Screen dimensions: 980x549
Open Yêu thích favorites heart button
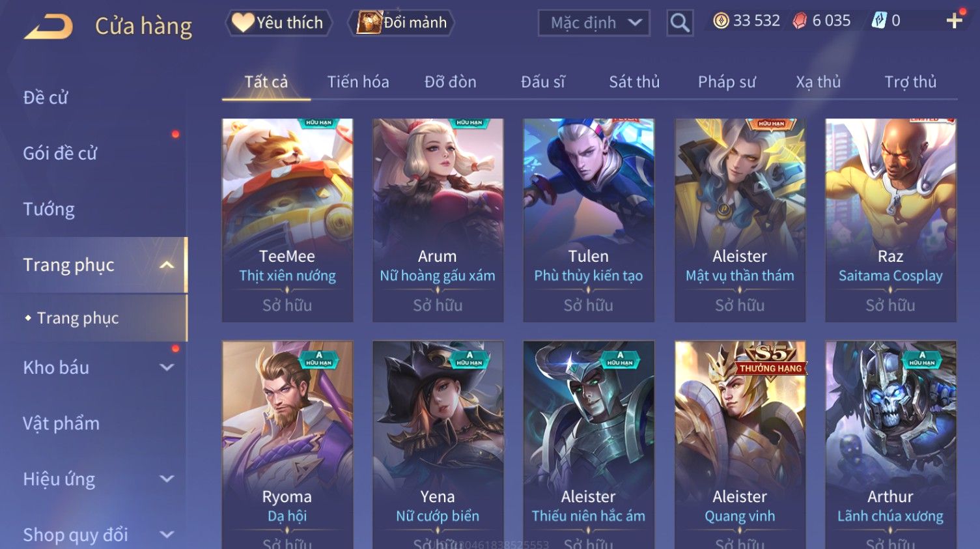[279, 23]
